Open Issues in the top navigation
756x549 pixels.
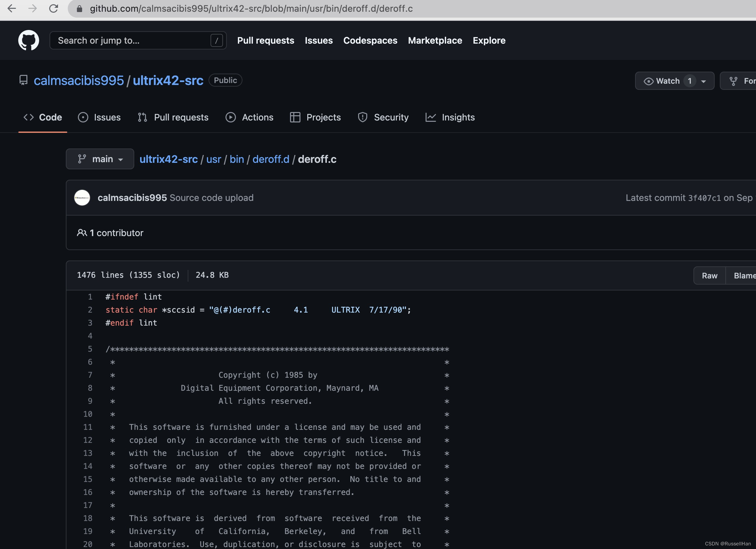click(x=319, y=40)
